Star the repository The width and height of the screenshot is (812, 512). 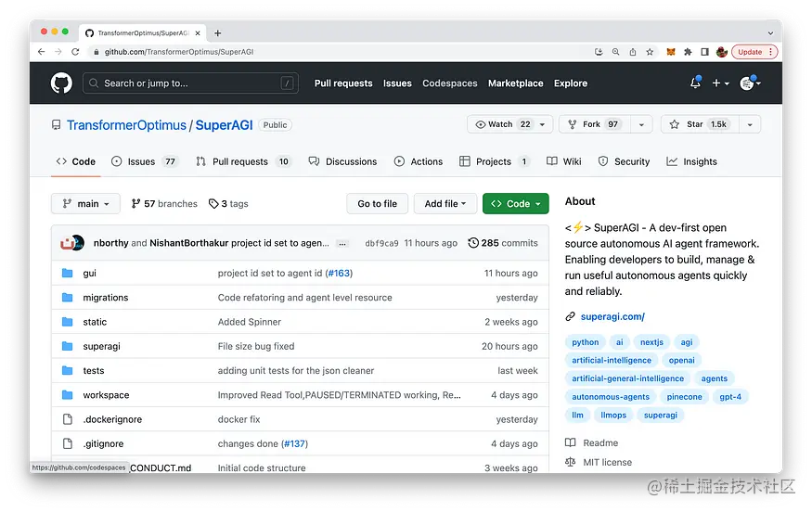tap(699, 124)
